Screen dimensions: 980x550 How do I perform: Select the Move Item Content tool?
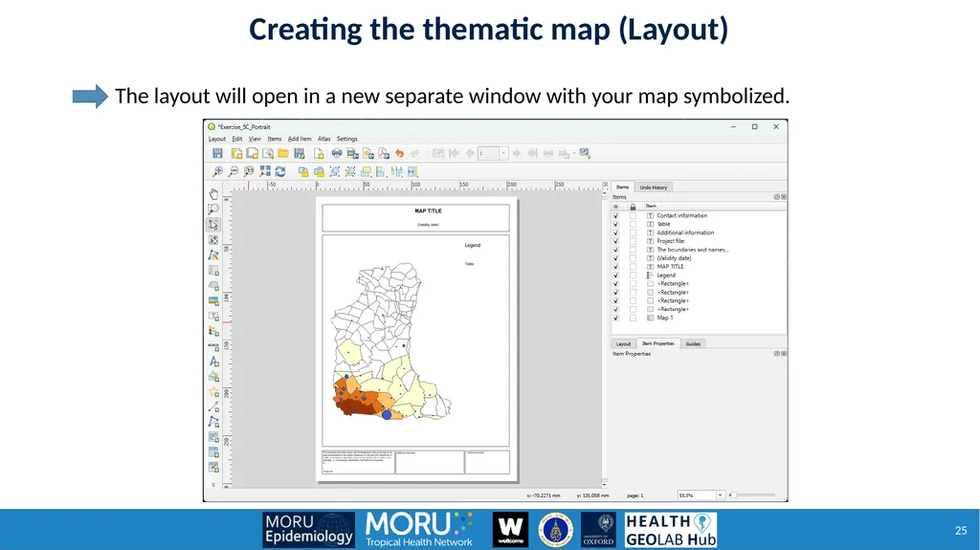click(x=213, y=240)
